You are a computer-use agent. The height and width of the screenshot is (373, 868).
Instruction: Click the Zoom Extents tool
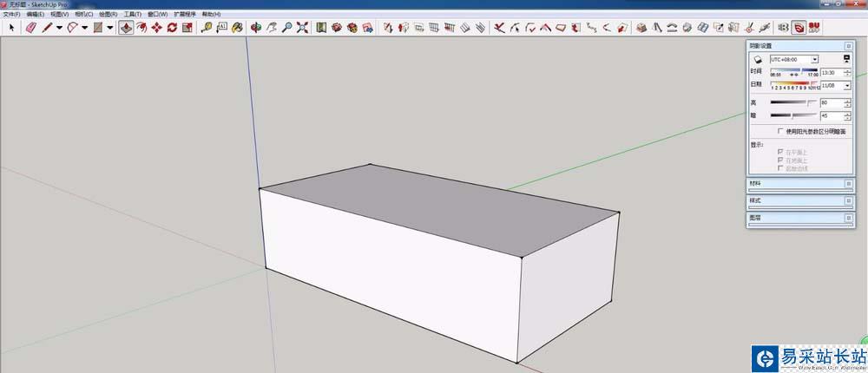click(x=302, y=28)
